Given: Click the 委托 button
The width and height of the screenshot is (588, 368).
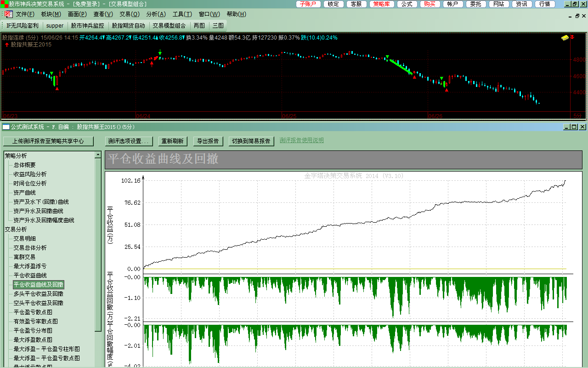Looking at the screenshot, I should coord(476,4).
